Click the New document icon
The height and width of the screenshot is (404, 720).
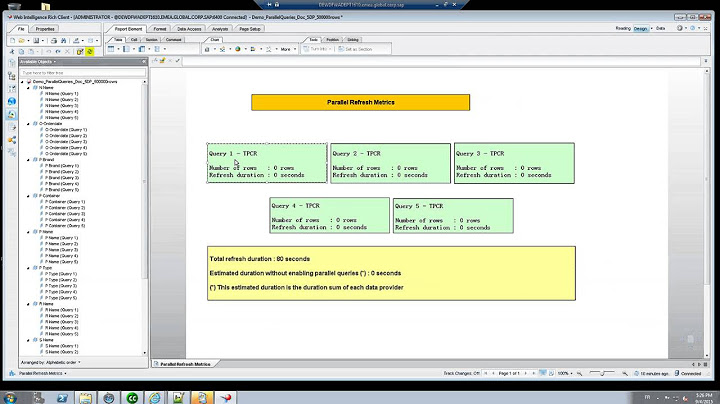click(x=13, y=41)
